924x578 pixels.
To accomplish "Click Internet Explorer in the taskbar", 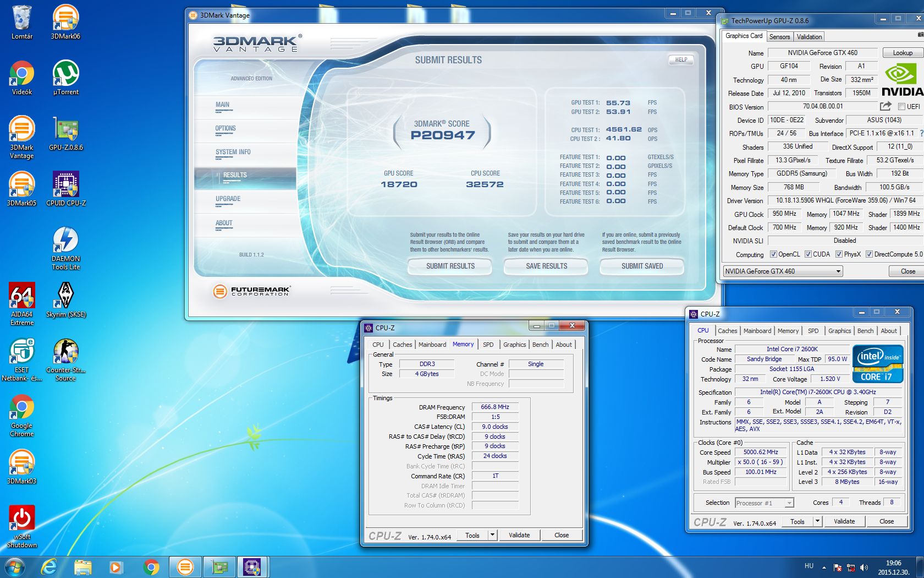I will tap(50, 566).
